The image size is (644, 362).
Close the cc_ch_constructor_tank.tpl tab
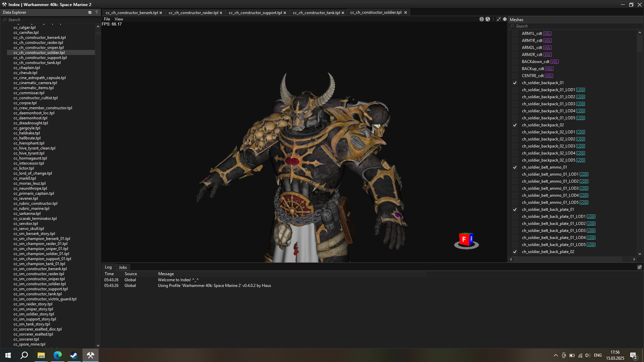(x=343, y=13)
